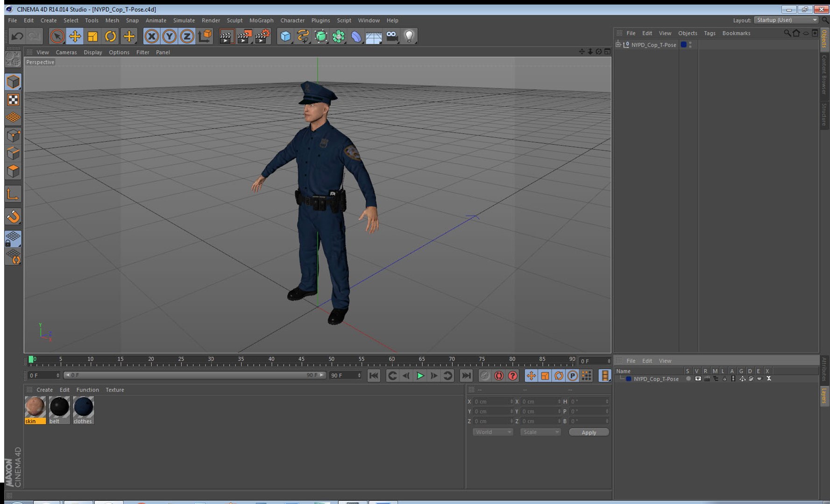The image size is (830, 504).
Task: Activate the Move tool in top toolbar
Action: point(75,36)
